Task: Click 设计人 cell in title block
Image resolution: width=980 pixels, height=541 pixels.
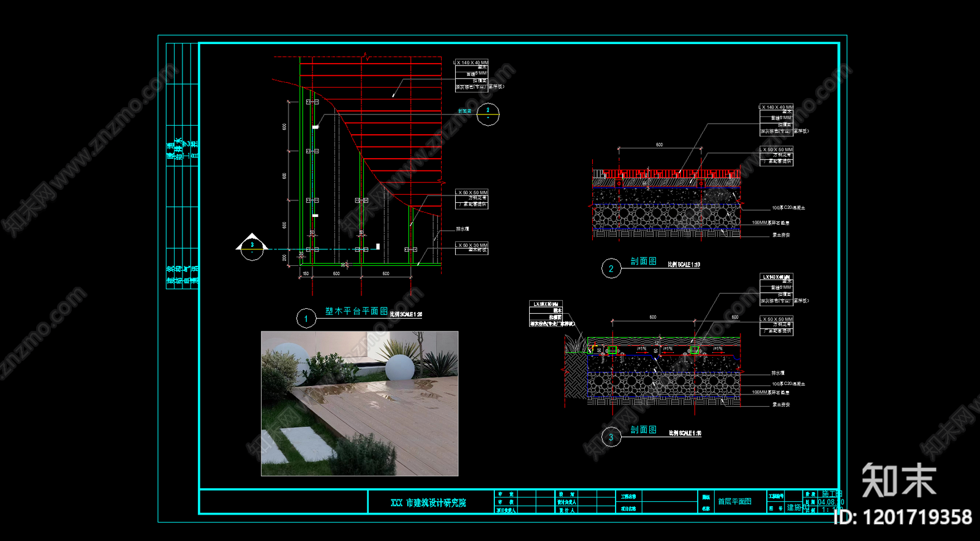Action: point(567,510)
